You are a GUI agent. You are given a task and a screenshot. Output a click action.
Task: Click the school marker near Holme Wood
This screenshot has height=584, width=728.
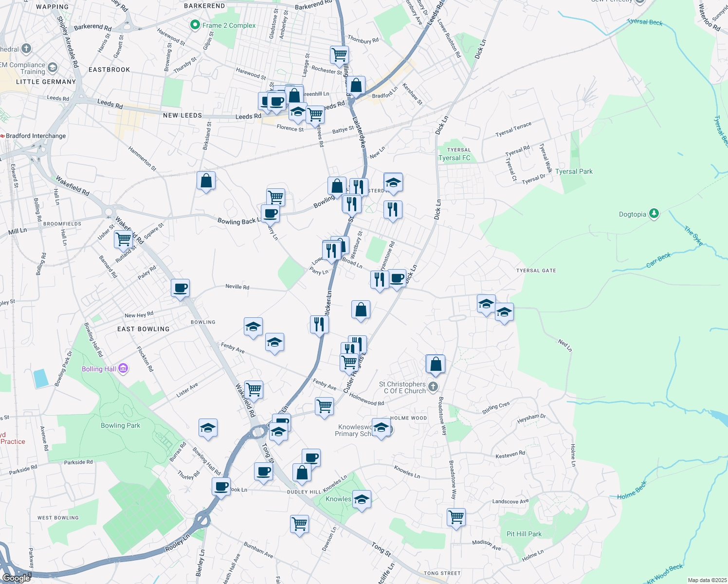coord(381,428)
